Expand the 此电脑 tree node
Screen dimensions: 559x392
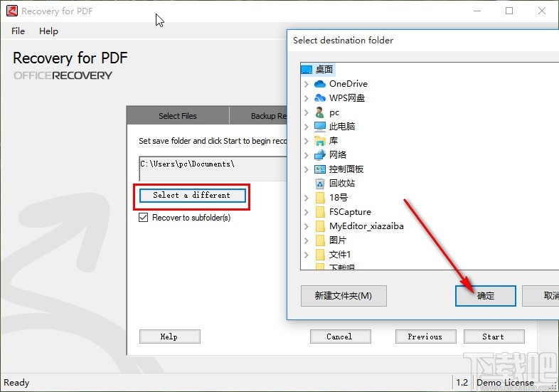[306, 127]
